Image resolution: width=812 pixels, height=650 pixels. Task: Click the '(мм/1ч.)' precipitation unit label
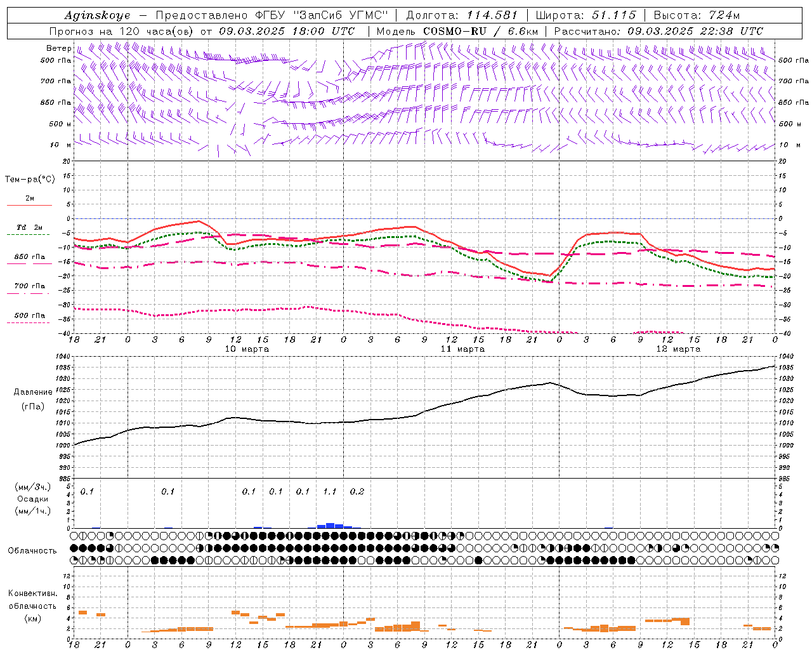point(33,511)
